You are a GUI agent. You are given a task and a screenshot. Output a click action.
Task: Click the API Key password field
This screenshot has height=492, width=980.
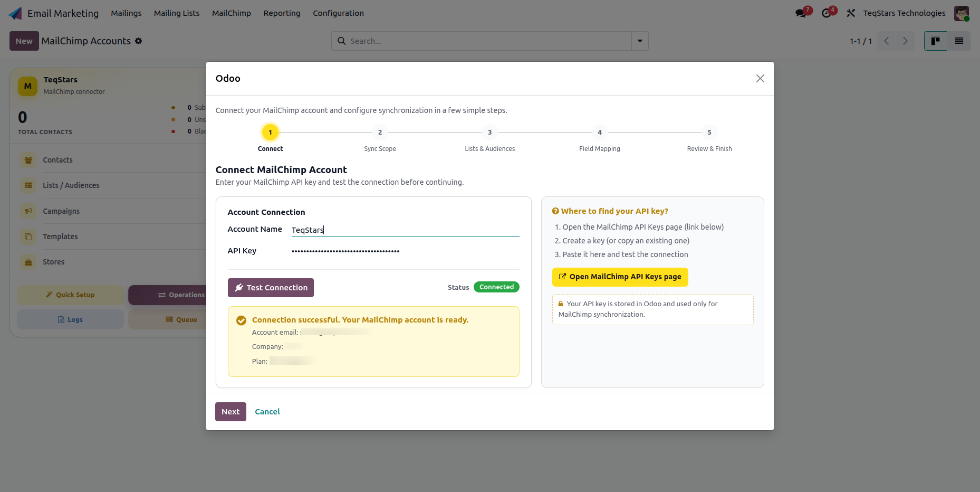pyautogui.click(x=405, y=251)
